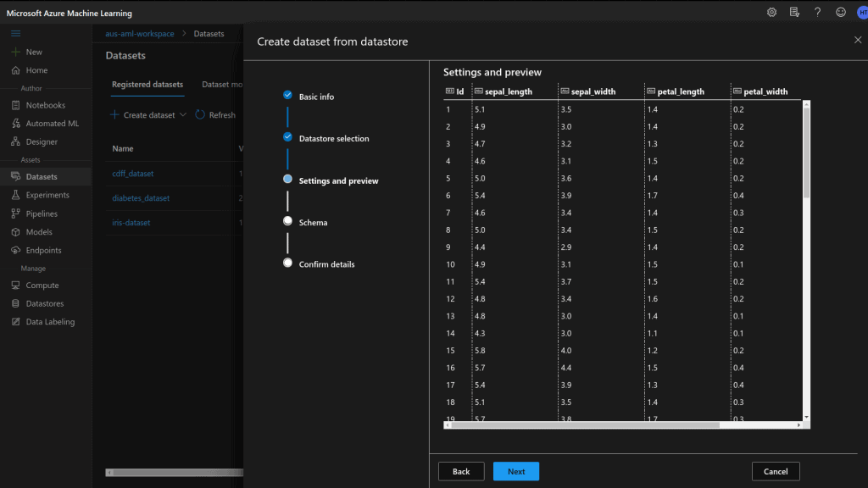868x488 pixels.
Task: Select the Basic info wizard step
Action: click(x=316, y=97)
